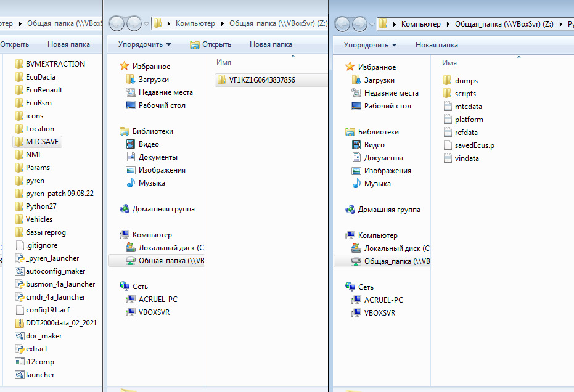Screen dimensions: 574x392
Task: Select the highlighted MTCSAVE folder
Action: [37, 142]
